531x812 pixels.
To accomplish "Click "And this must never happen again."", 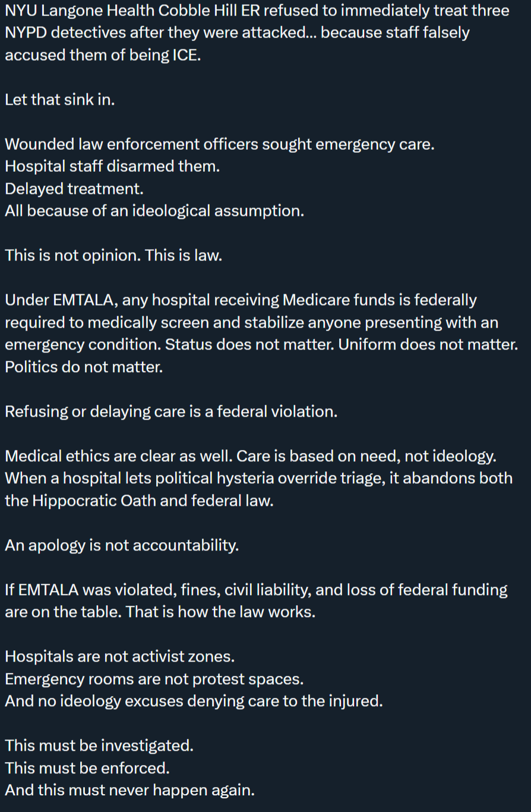I will tap(129, 790).
